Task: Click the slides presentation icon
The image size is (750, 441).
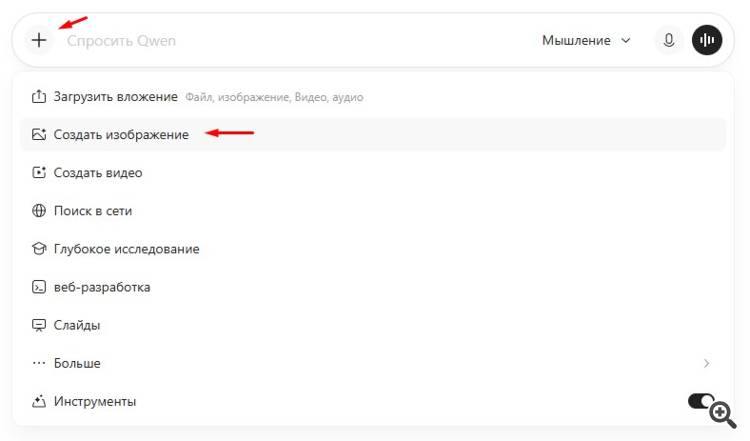Action: pyautogui.click(x=39, y=325)
